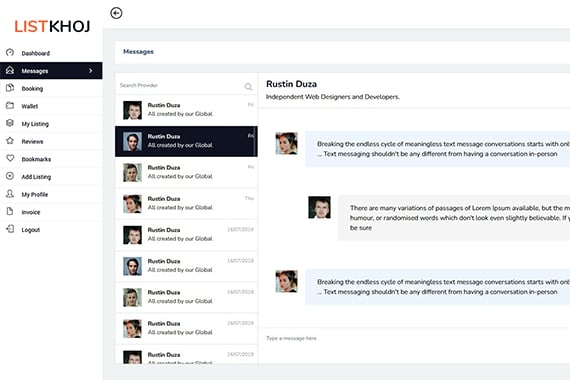
Task: Click the Reviews star icon
Action: tap(10, 141)
